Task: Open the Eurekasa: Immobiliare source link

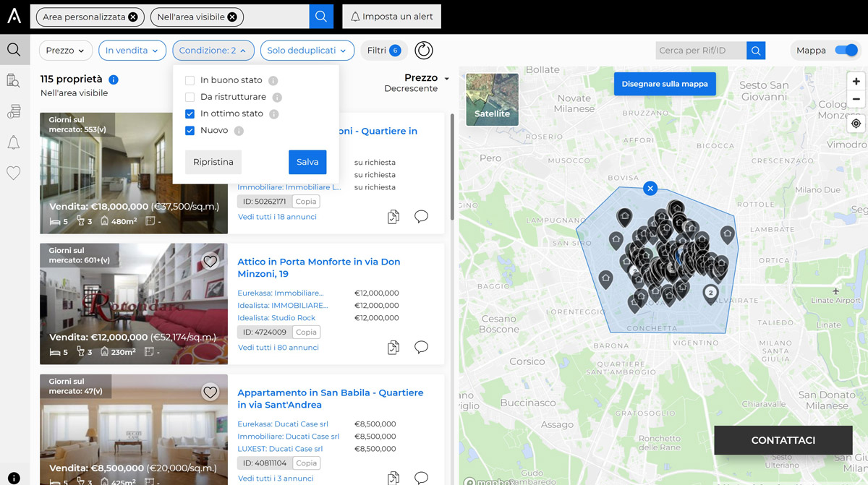Action: (x=281, y=293)
